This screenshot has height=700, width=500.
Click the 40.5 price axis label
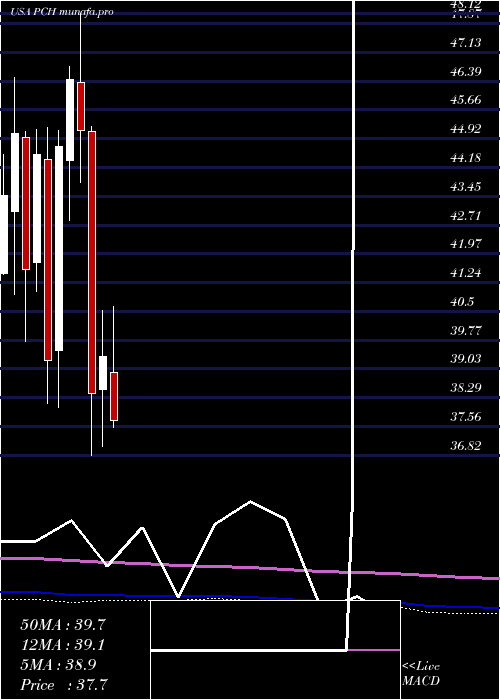tap(462, 302)
